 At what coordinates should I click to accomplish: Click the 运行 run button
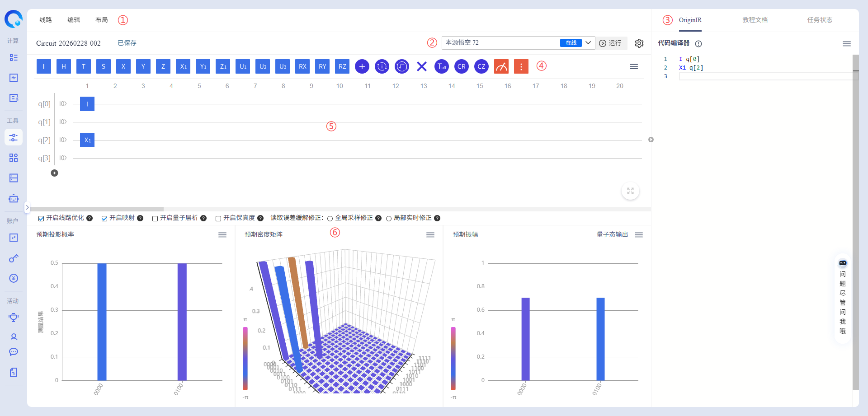611,43
